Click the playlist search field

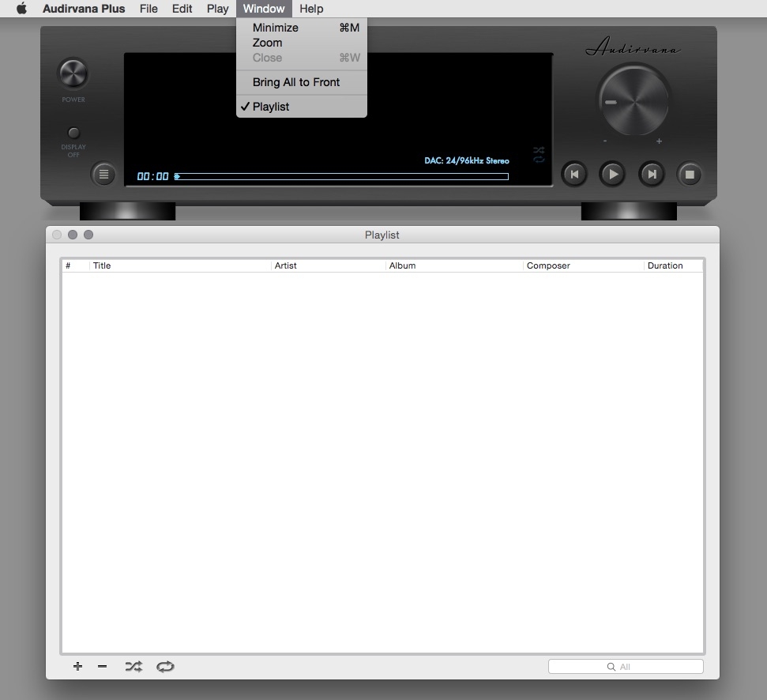[x=626, y=666]
